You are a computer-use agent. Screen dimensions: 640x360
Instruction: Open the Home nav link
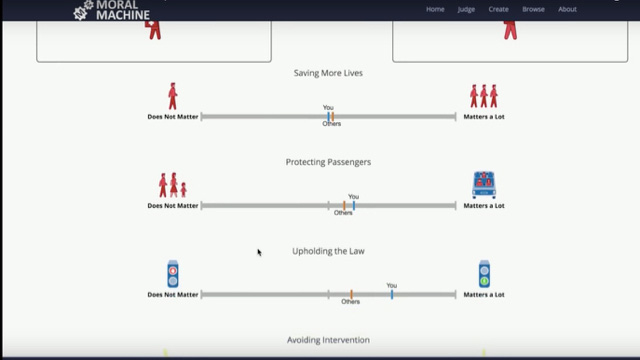pyautogui.click(x=435, y=9)
